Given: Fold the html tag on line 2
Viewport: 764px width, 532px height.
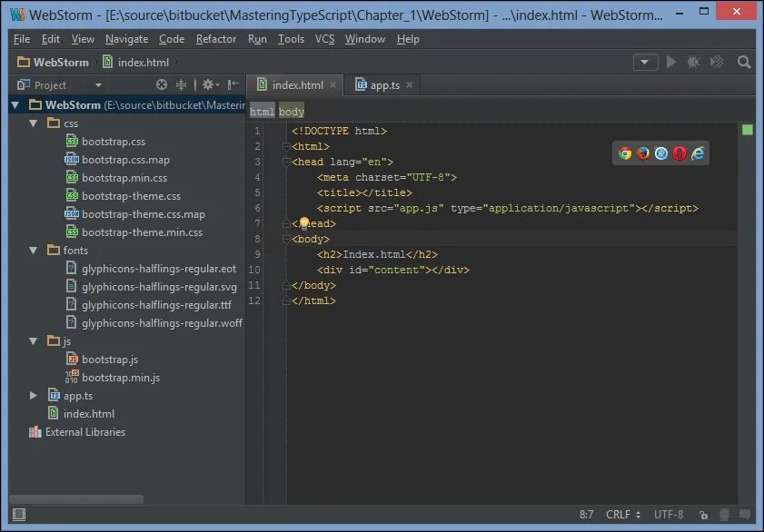Looking at the screenshot, I should (x=286, y=146).
